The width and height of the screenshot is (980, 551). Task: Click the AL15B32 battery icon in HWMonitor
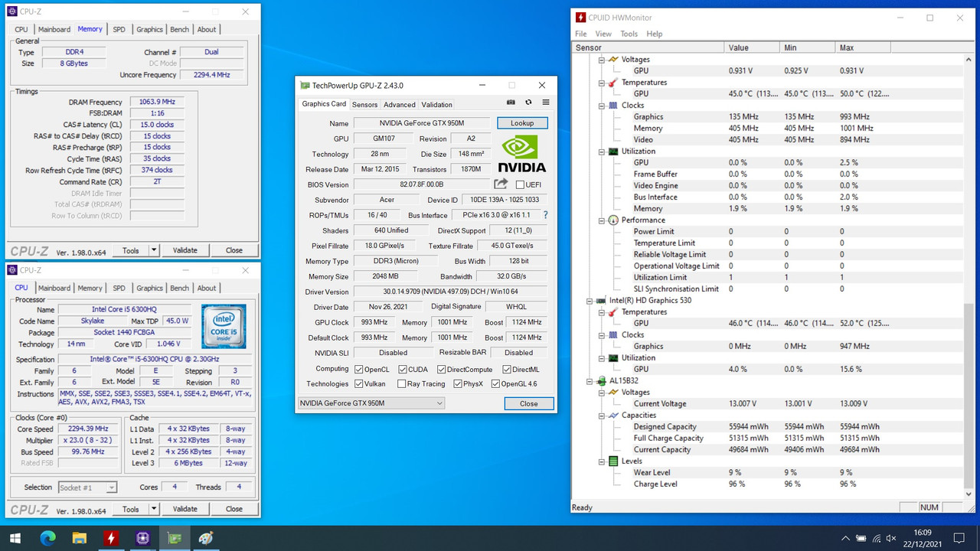coord(602,380)
